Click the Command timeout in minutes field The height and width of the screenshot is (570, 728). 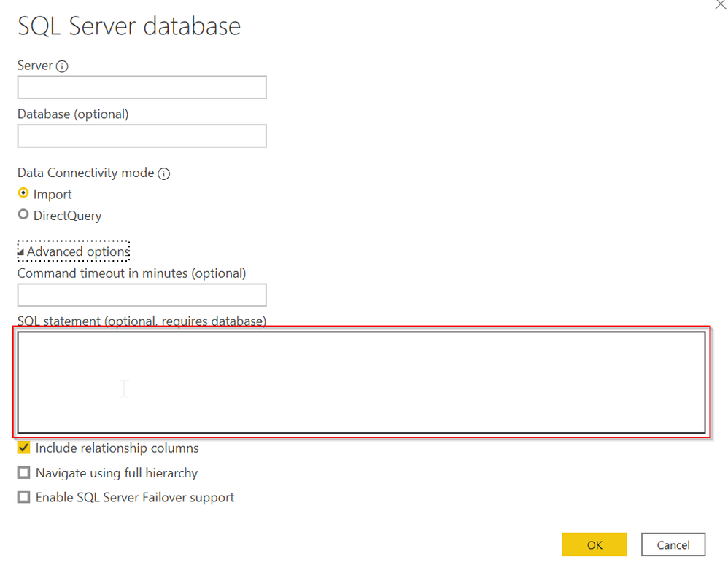142,295
